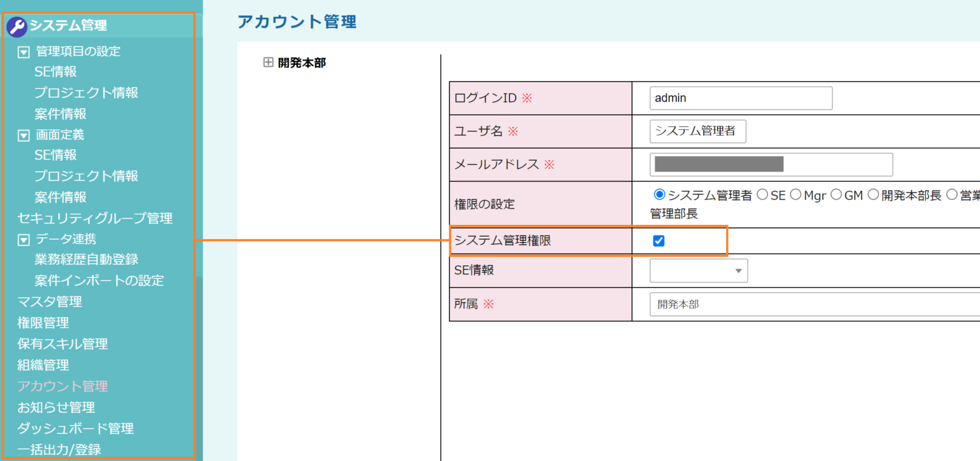Image resolution: width=980 pixels, height=461 pixels.
Task: Collapse the 画面定義 section arrow
Action: pos(24,135)
